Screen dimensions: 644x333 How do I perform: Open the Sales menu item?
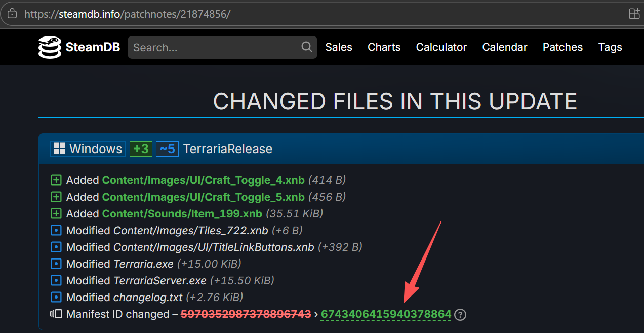(339, 47)
